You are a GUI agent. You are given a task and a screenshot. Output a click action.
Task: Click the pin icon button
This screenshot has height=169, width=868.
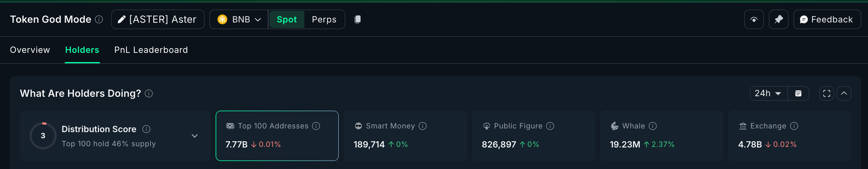click(x=778, y=19)
